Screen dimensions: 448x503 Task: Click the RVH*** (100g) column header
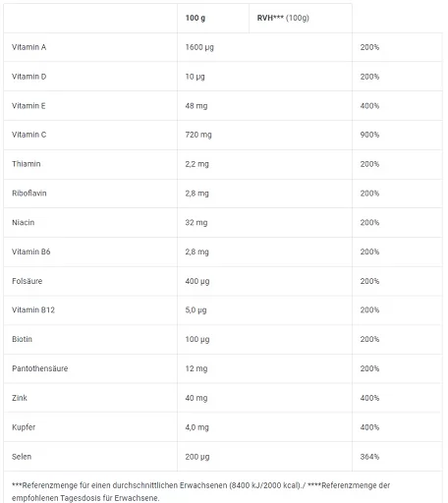[283, 18]
